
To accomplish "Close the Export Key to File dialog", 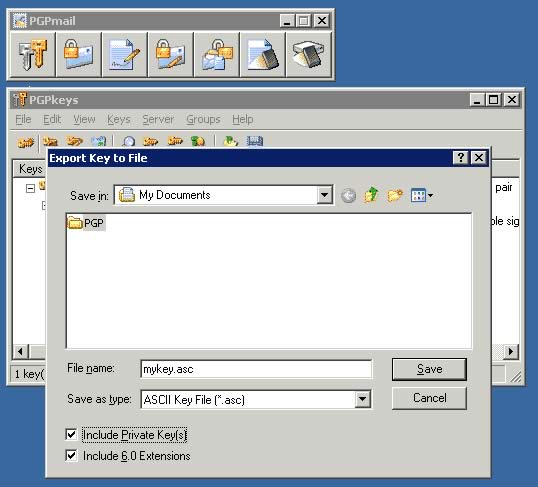I will point(479,158).
